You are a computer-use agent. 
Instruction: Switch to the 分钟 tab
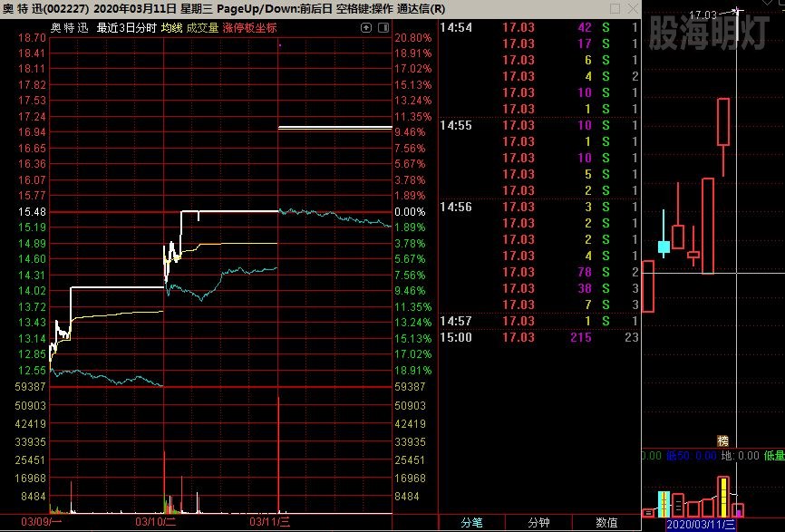click(538, 523)
